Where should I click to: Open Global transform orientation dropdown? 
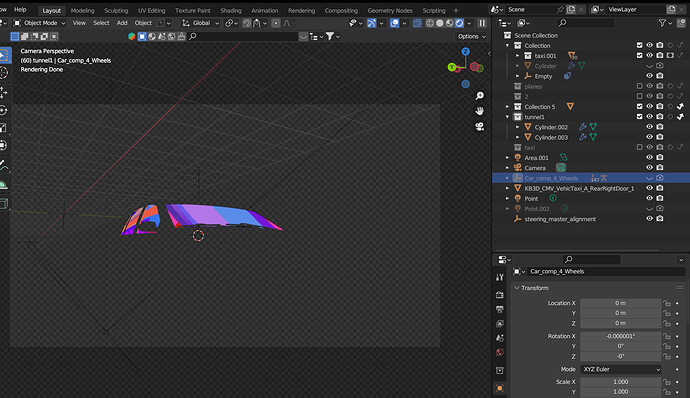pos(201,23)
